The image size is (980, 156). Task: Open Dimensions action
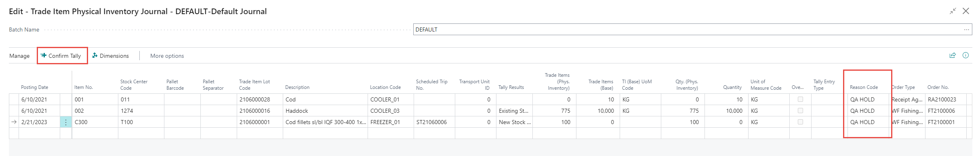pyautogui.click(x=110, y=56)
